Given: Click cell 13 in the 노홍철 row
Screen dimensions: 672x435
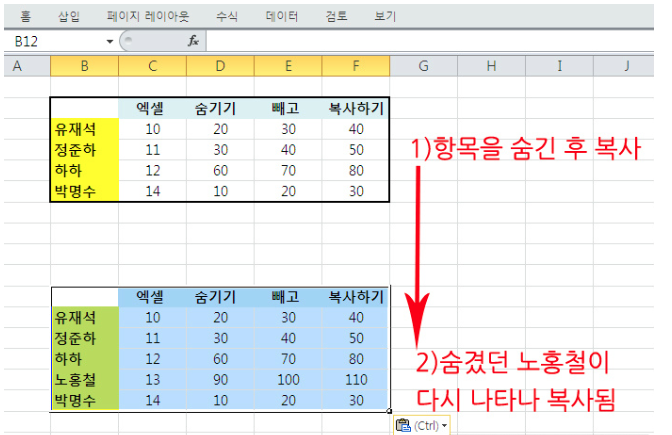Looking at the screenshot, I should (153, 379).
